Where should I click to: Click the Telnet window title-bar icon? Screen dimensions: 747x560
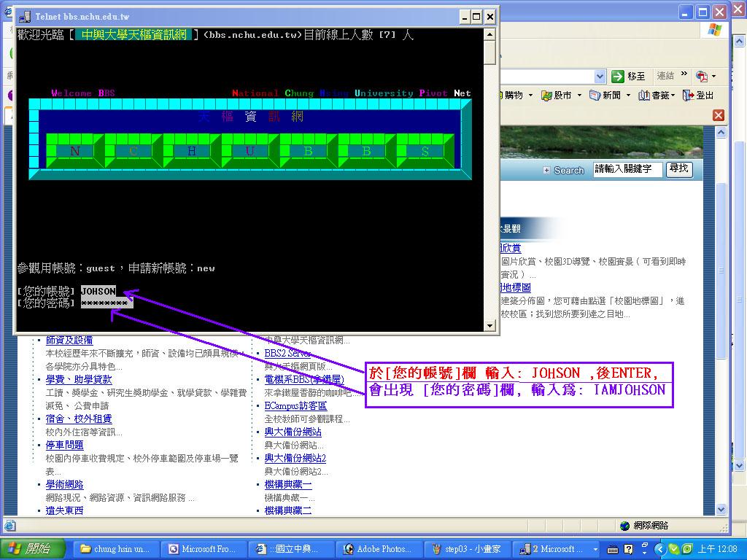tap(24, 17)
